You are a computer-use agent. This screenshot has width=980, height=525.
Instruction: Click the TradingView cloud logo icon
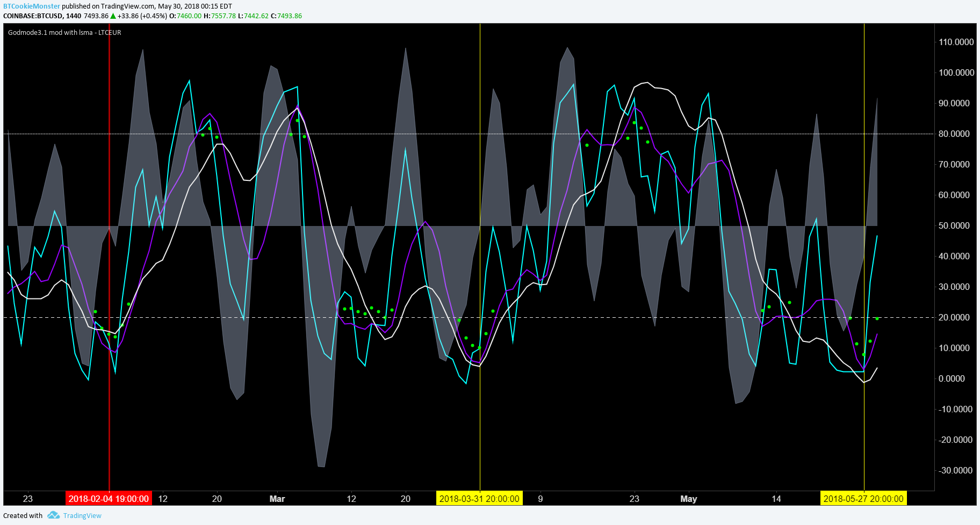click(53, 515)
